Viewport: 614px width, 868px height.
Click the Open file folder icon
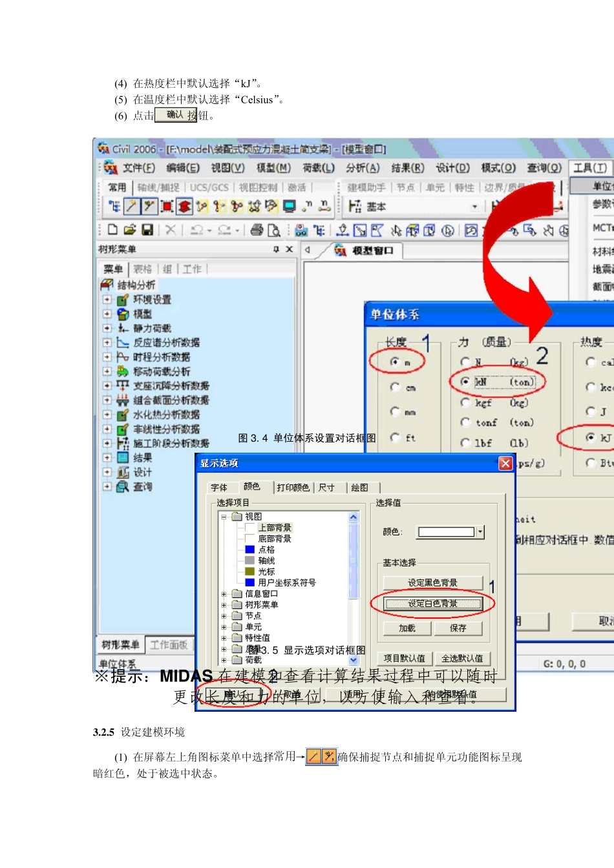tap(130, 230)
